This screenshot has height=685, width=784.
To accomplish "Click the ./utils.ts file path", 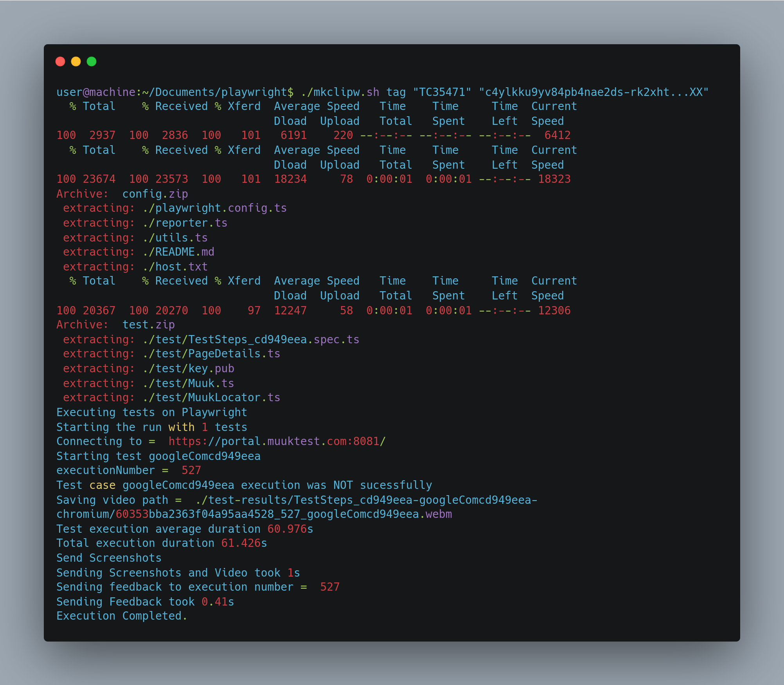I will (x=175, y=238).
